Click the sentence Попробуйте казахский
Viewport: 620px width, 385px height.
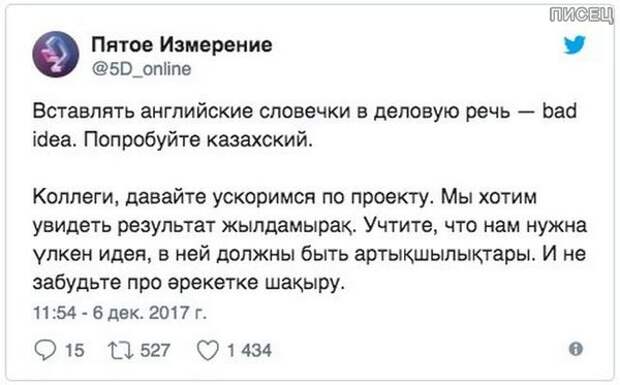pos(198,140)
